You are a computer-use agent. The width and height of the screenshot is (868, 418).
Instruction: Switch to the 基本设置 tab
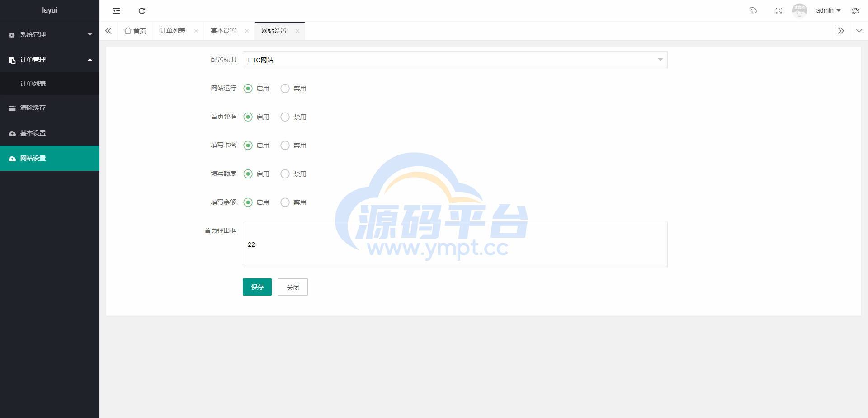pyautogui.click(x=223, y=31)
